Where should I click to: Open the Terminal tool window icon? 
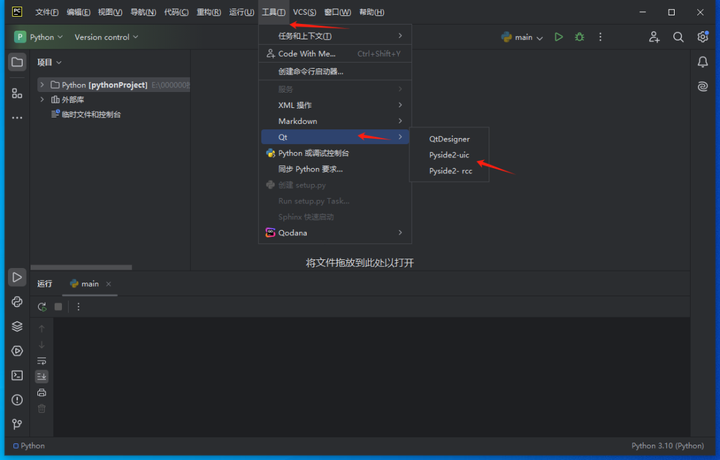coord(17,376)
